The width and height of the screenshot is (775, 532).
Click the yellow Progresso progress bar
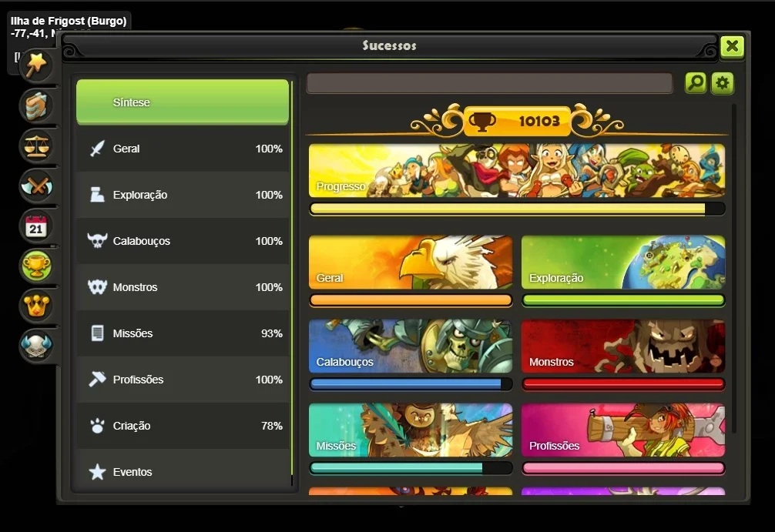tap(517, 209)
